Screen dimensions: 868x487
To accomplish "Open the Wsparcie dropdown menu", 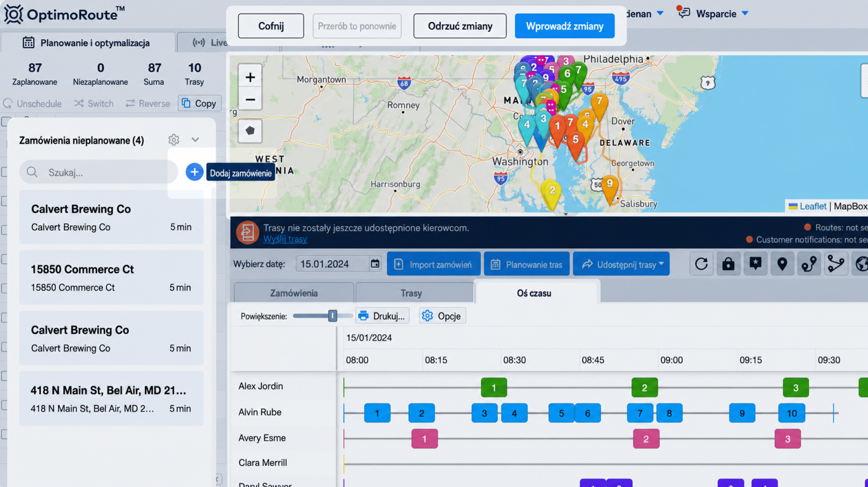I will (x=745, y=13).
